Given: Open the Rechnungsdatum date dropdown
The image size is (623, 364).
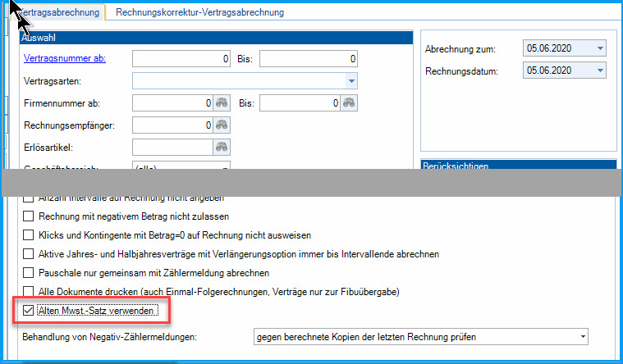Looking at the screenshot, I should (600, 71).
